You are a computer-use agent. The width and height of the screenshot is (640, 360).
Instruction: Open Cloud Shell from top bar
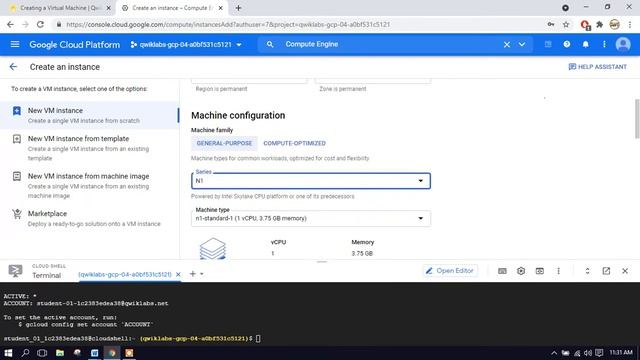point(548,44)
